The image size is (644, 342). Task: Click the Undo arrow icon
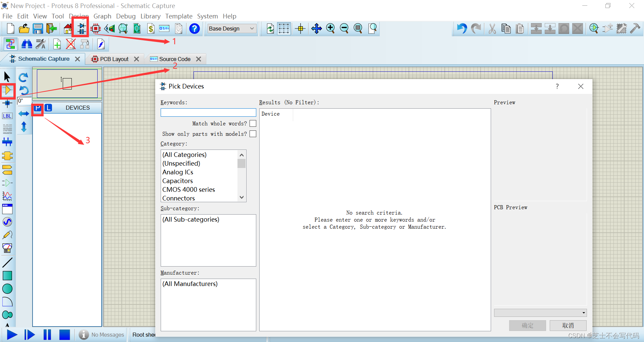pos(462,28)
